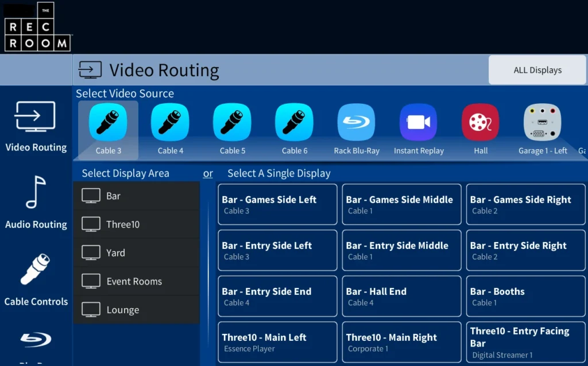Screen dimensions: 588x366
Task: Choose the Event Rooms display area
Action: 136,281
